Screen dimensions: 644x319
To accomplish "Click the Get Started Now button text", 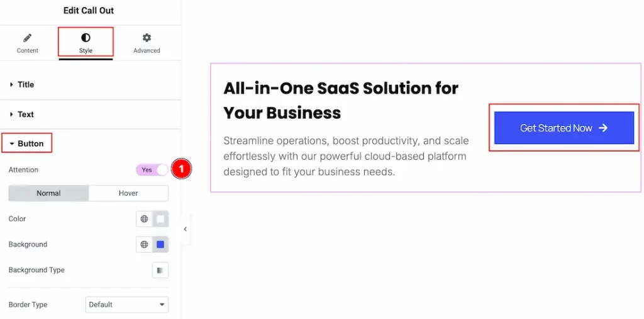I will click(556, 128).
